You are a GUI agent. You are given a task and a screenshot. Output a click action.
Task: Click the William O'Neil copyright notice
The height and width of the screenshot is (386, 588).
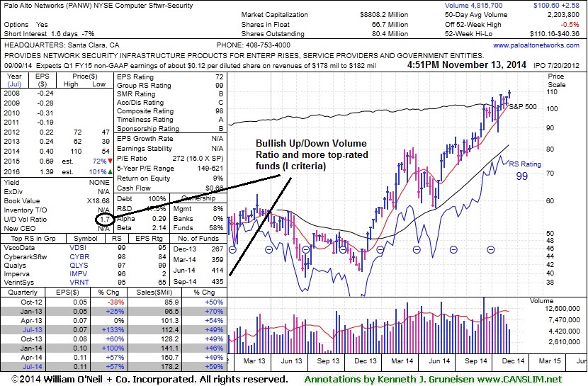coord(149,379)
